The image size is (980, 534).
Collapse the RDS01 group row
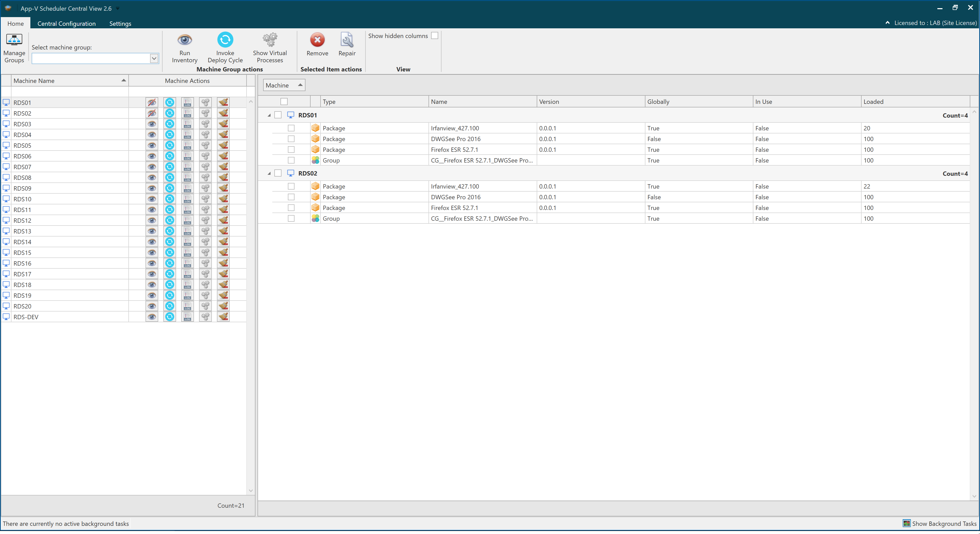[269, 115]
